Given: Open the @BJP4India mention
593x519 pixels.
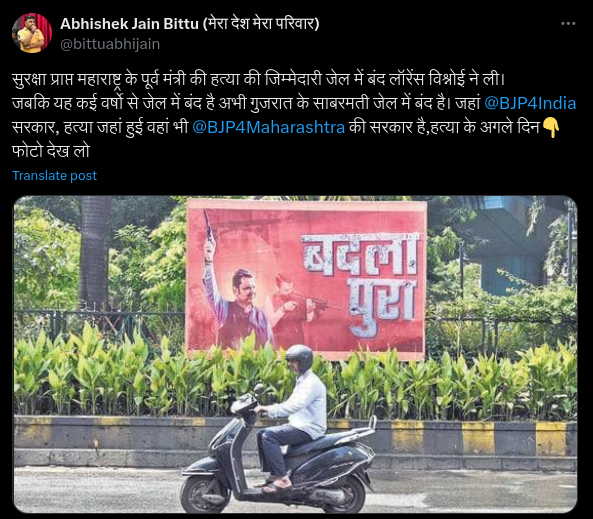Looking at the screenshot, I should pos(530,103).
